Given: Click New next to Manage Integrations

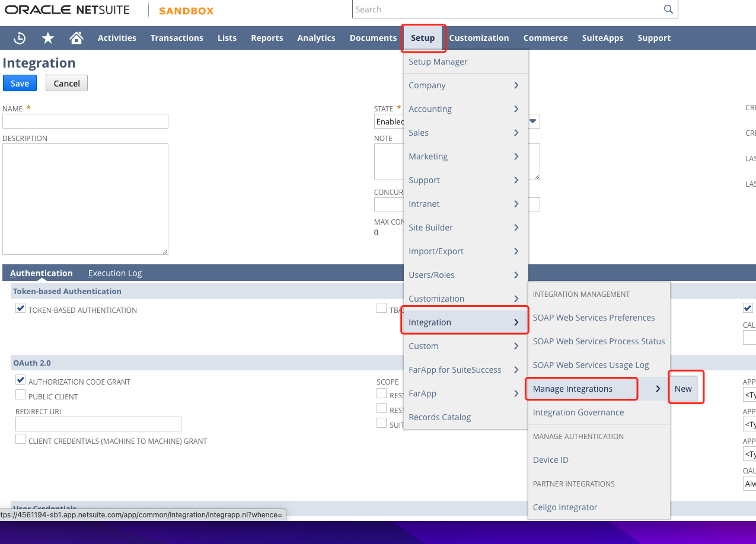Looking at the screenshot, I should coord(683,389).
